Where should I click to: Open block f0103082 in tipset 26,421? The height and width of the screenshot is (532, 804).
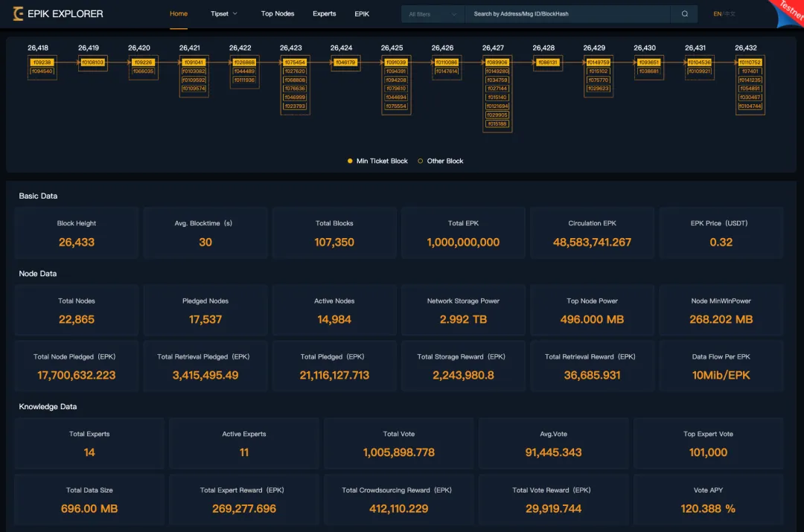pos(194,71)
